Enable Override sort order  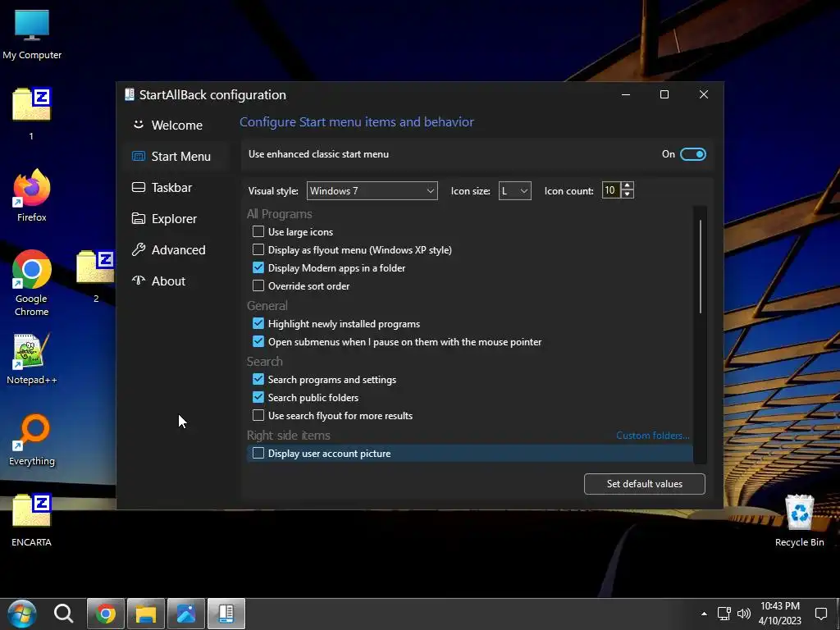click(x=258, y=285)
